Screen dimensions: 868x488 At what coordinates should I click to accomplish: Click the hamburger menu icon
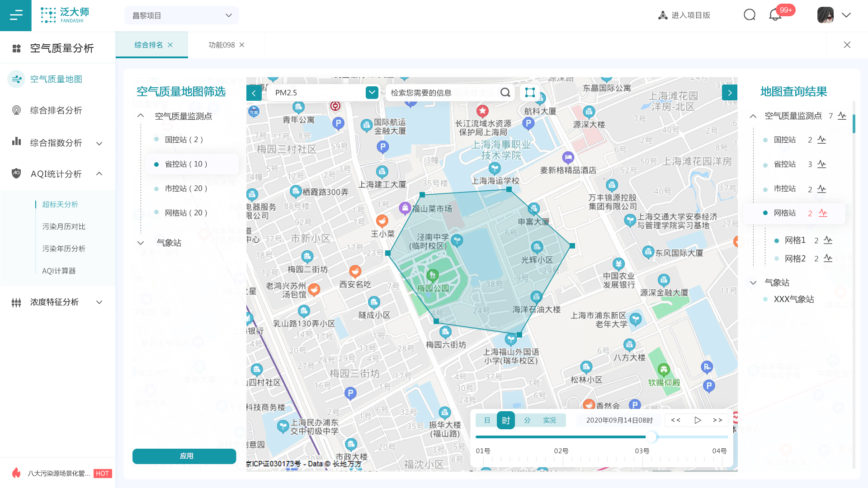click(x=16, y=15)
